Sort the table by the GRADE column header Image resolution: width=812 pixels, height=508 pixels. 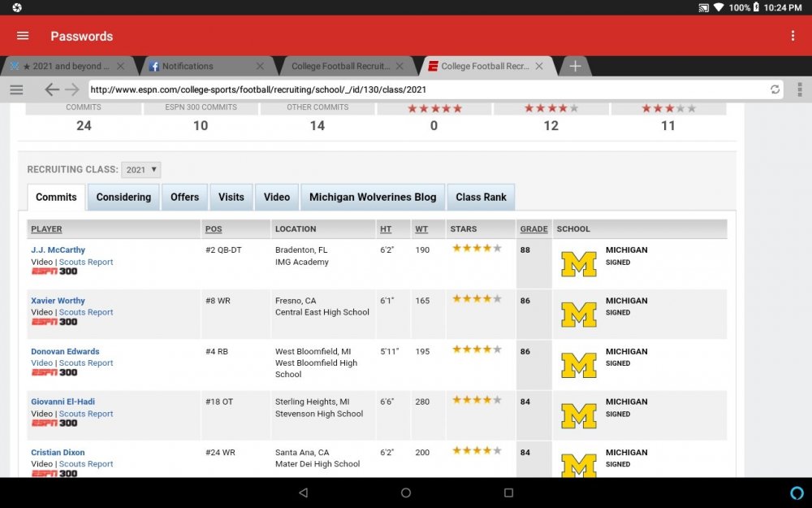[x=534, y=229]
